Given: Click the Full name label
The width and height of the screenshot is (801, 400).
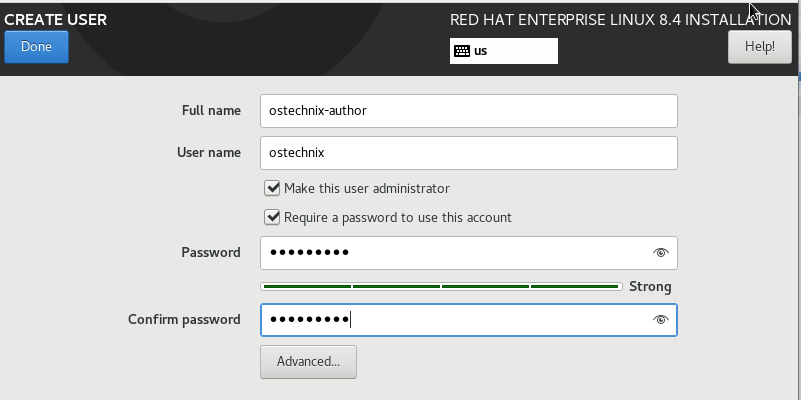Looking at the screenshot, I should pos(211,110).
